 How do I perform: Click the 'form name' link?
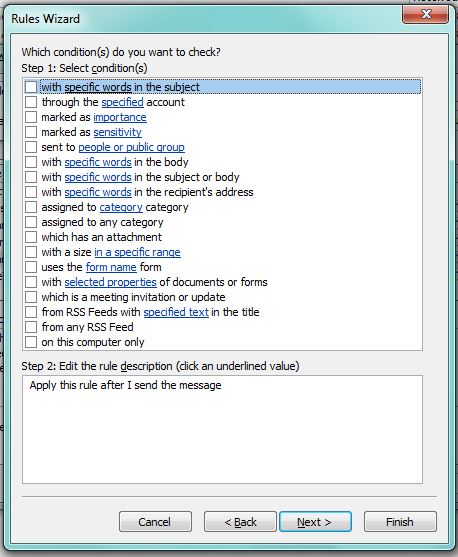tap(111, 267)
